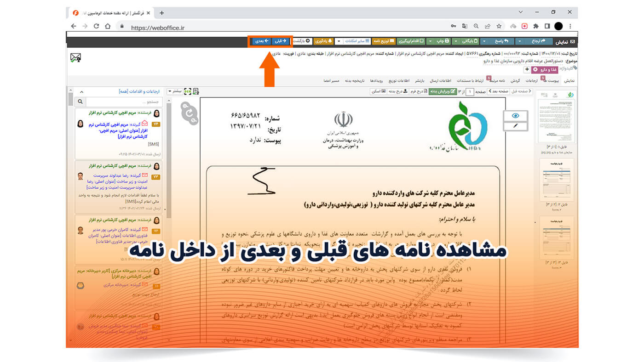
Task: Click the OCR icon above the letter
Action: 188,91
